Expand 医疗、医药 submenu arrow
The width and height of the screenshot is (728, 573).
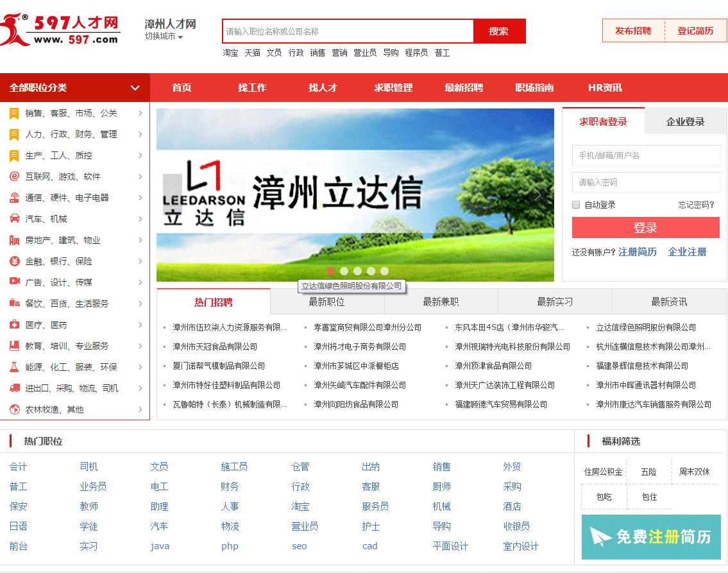tap(140, 325)
